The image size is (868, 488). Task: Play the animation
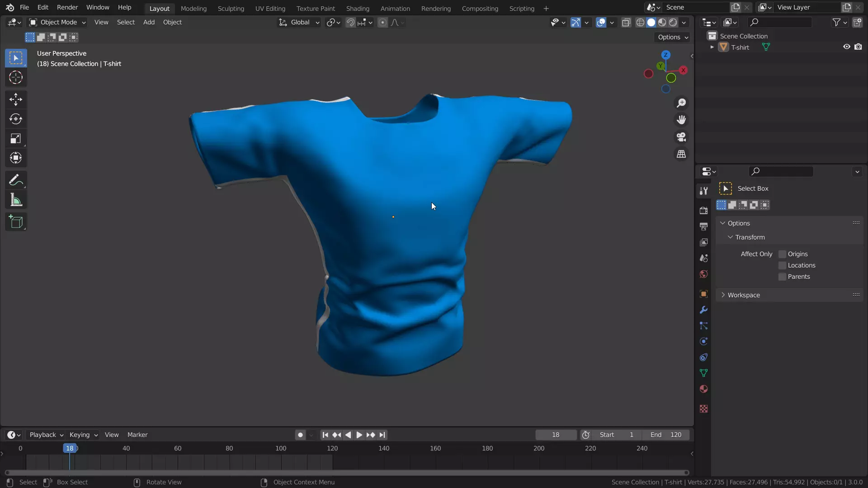(x=359, y=435)
